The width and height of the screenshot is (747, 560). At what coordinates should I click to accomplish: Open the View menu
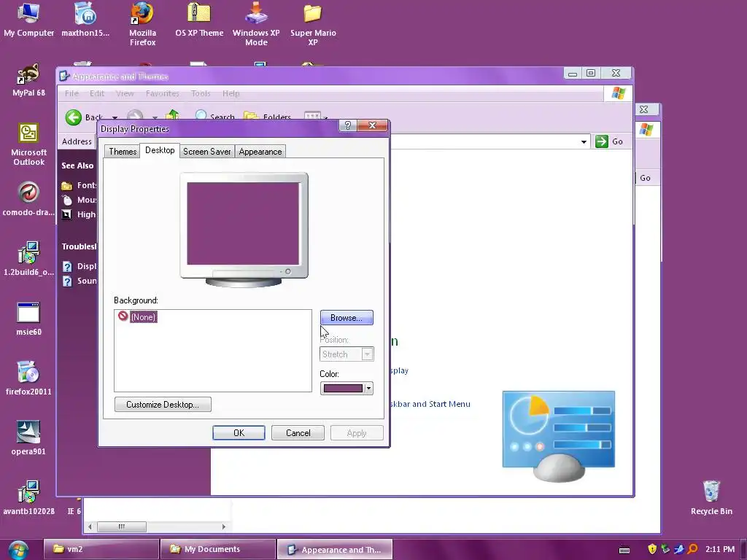click(125, 93)
